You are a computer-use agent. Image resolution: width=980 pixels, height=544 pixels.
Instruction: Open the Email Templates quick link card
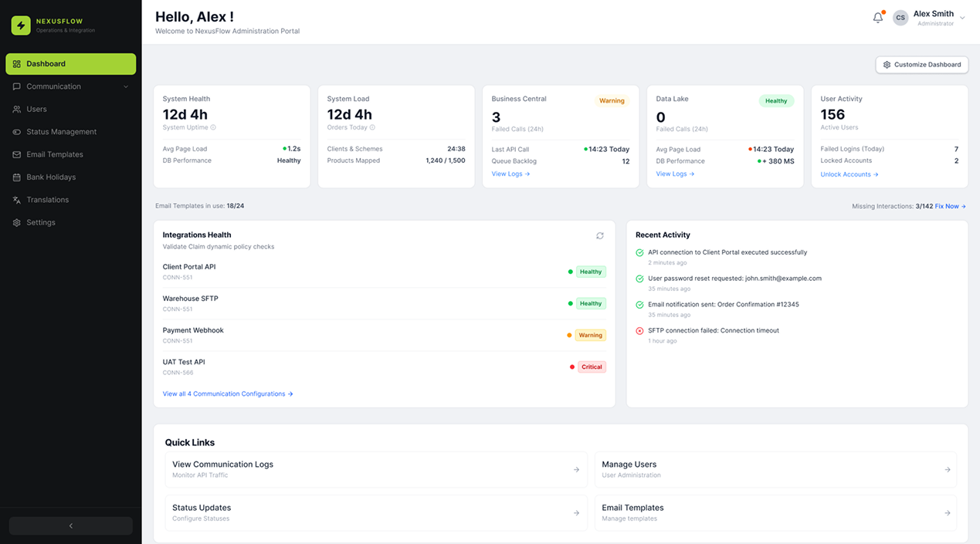pyautogui.click(x=775, y=512)
